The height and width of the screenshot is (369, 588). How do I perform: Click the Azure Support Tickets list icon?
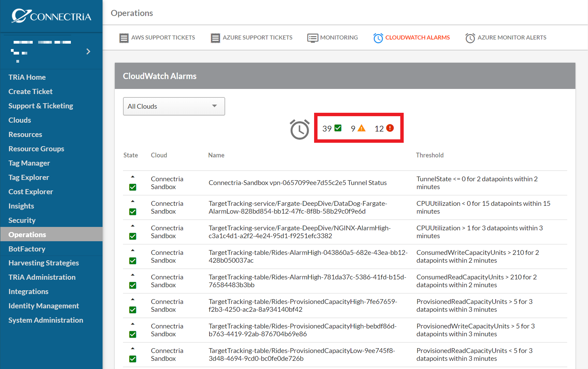point(215,38)
